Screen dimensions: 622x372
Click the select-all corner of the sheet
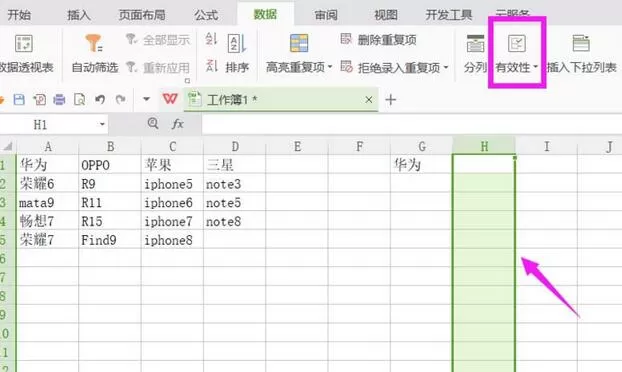(x=8, y=146)
